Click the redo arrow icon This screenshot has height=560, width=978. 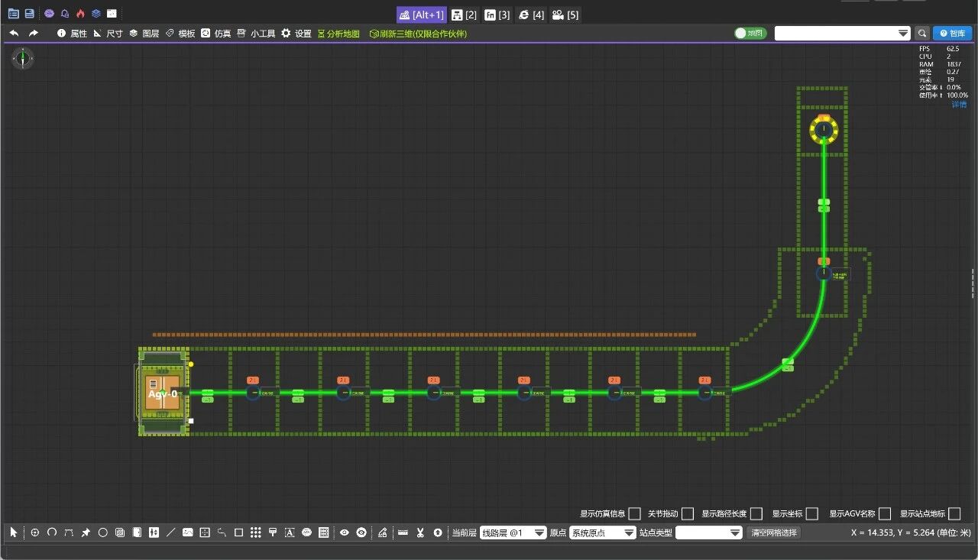click(34, 34)
